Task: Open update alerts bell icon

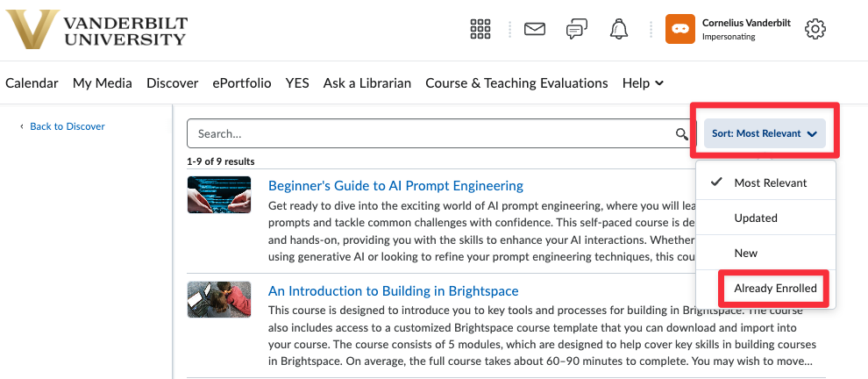Action: [x=619, y=29]
